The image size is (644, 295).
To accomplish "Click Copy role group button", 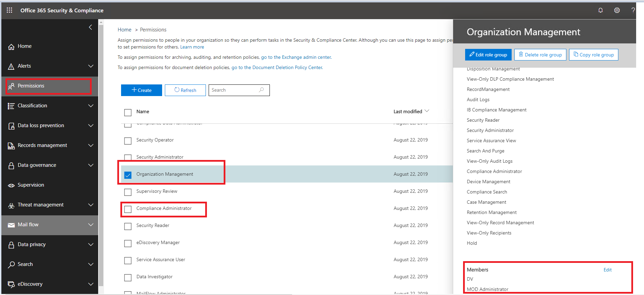I will (594, 55).
